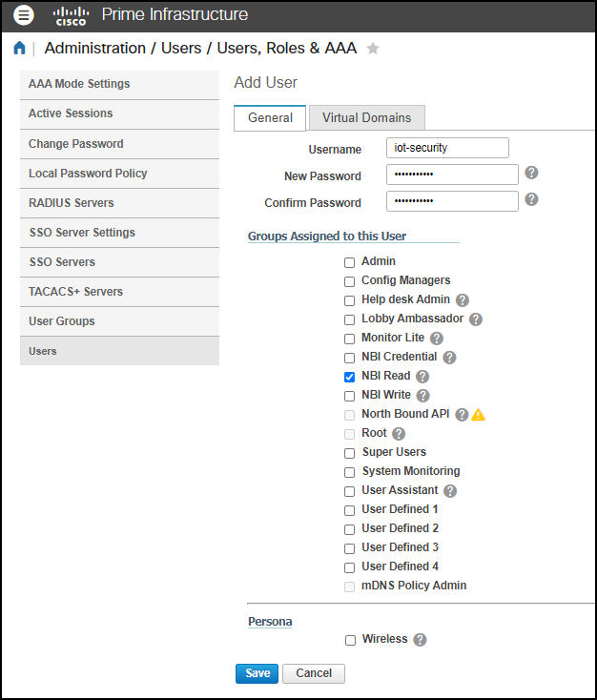Image resolution: width=597 pixels, height=700 pixels.
Task: Switch to the Virtual Domains tab
Action: [x=366, y=118]
